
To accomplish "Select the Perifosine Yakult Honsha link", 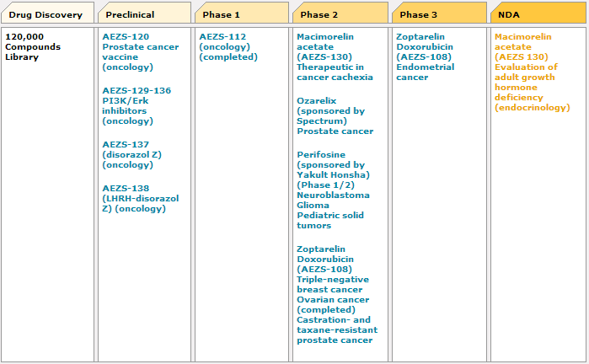I will pos(330,169).
